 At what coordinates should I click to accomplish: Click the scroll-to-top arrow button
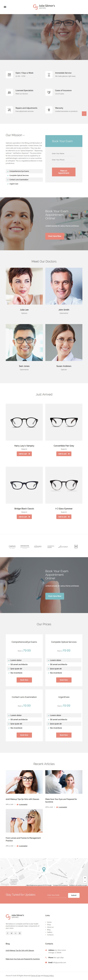click(84, 113)
